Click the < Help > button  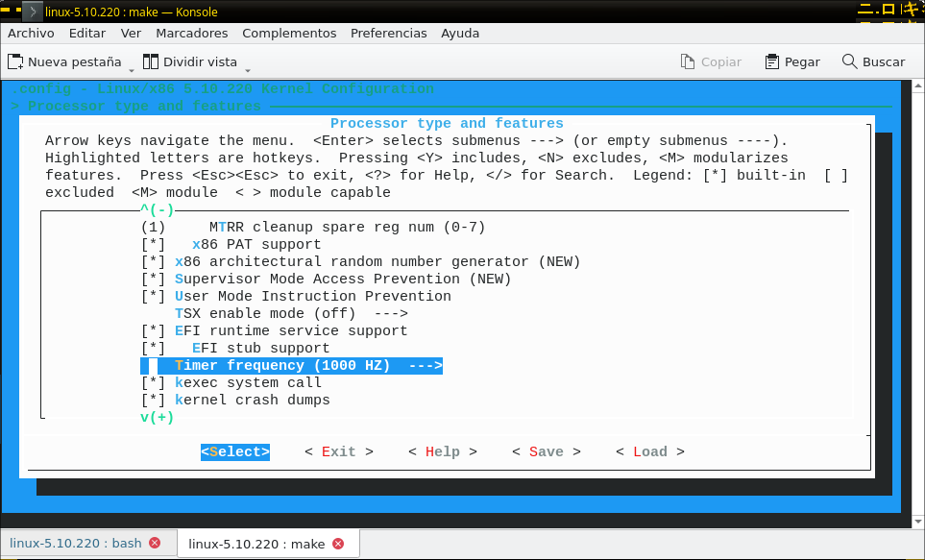pos(443,452)
